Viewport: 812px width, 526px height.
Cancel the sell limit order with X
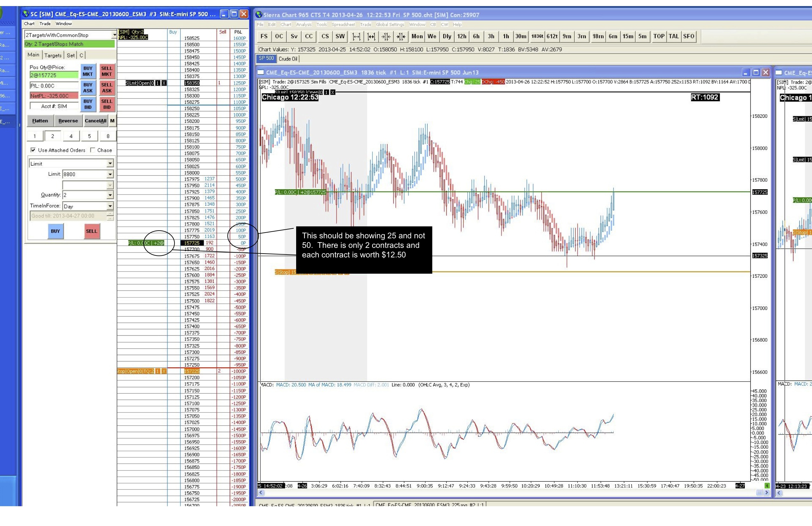164,83
